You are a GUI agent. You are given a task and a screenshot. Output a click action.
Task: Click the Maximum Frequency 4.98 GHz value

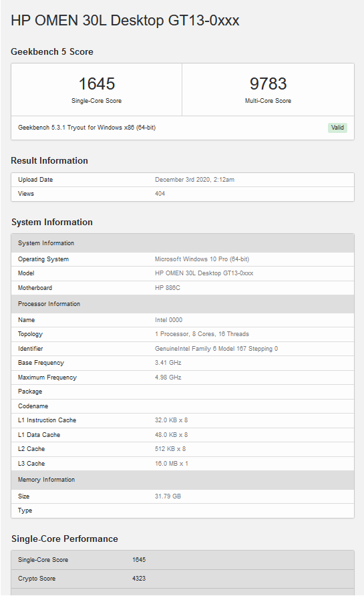(168, 378)
